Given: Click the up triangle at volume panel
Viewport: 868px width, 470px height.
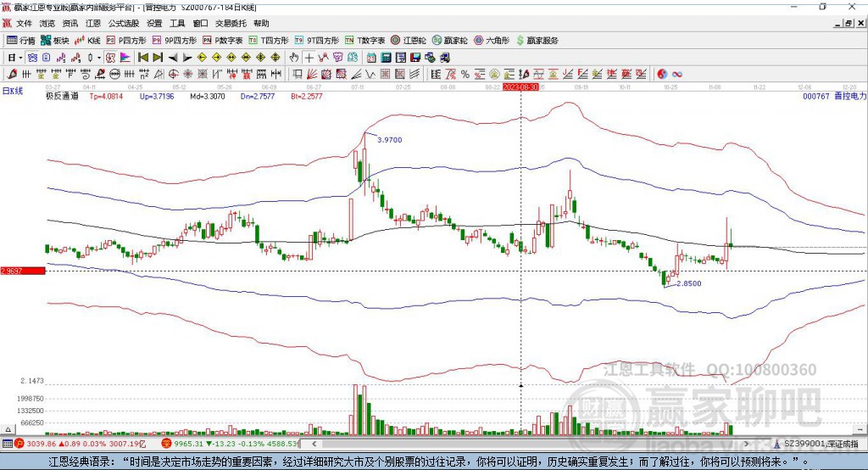Looking at the screenshot, I should [8, 429].
